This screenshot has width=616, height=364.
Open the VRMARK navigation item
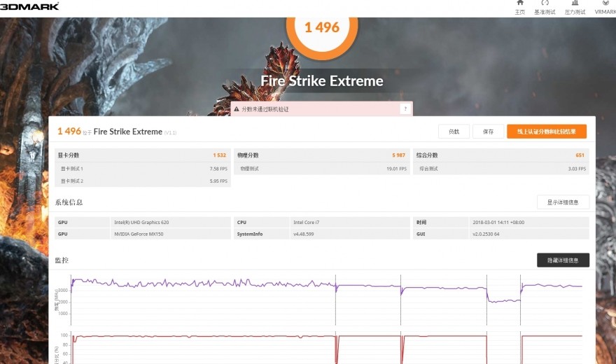[x=605, y=8]
